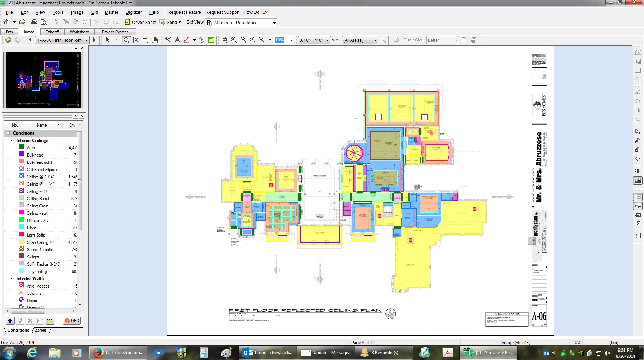Open the scale dropdown 3/16" = 1' 0"
This screenshot has height=360, width=644.
[x=328, y=40]
